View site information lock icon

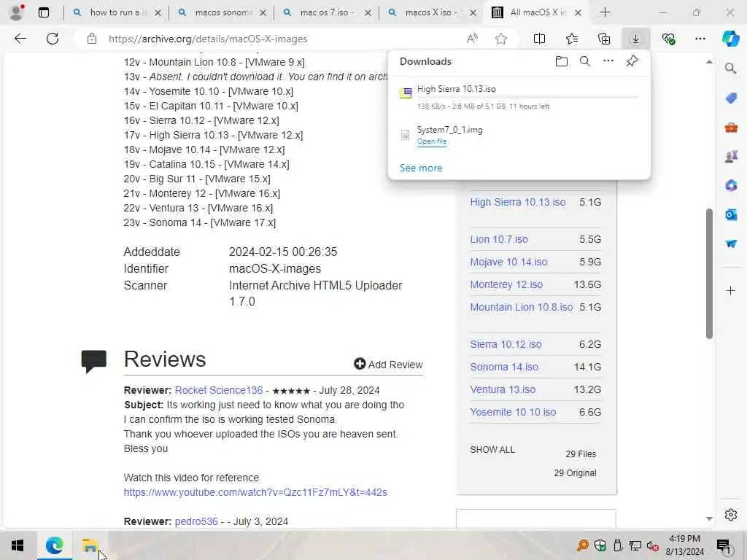pos(91,39)
